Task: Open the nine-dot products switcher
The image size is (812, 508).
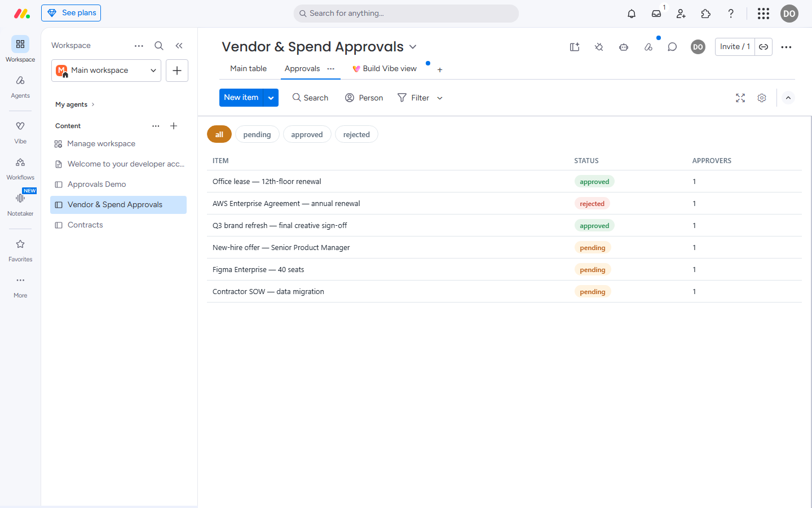Action: (764, 14)
